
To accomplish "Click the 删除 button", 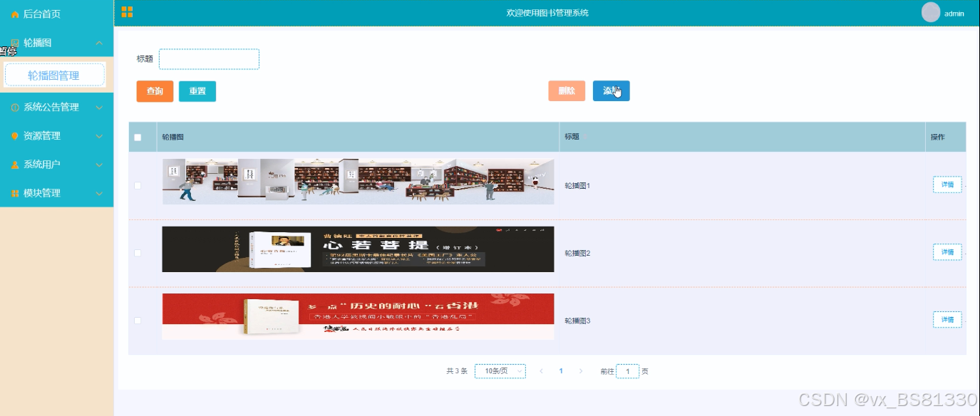I will (x=567, y=91).
